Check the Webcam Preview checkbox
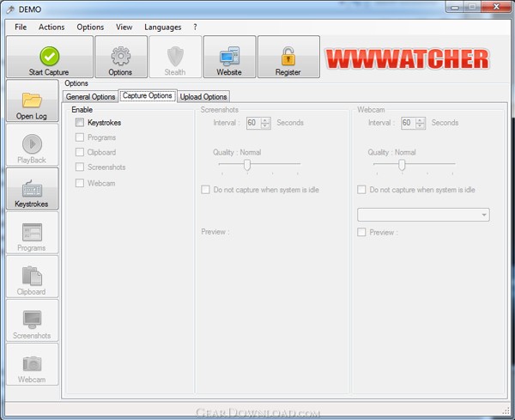 click(361, 233)
